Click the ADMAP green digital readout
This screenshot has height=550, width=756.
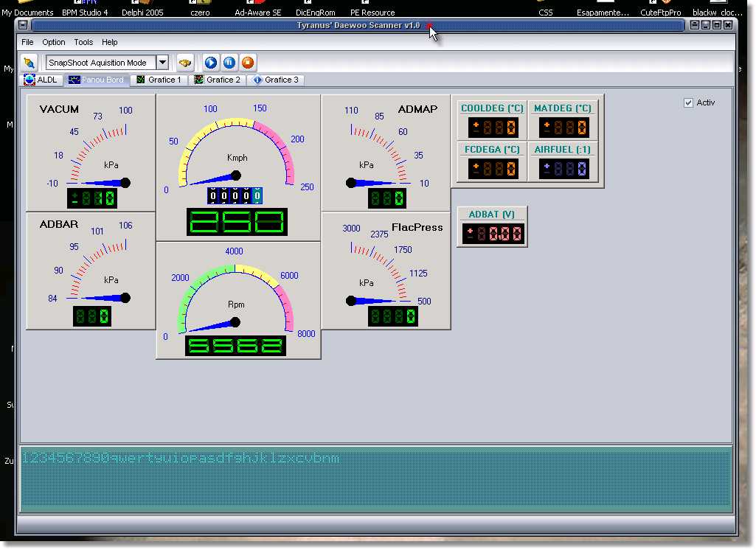[387, 198]
